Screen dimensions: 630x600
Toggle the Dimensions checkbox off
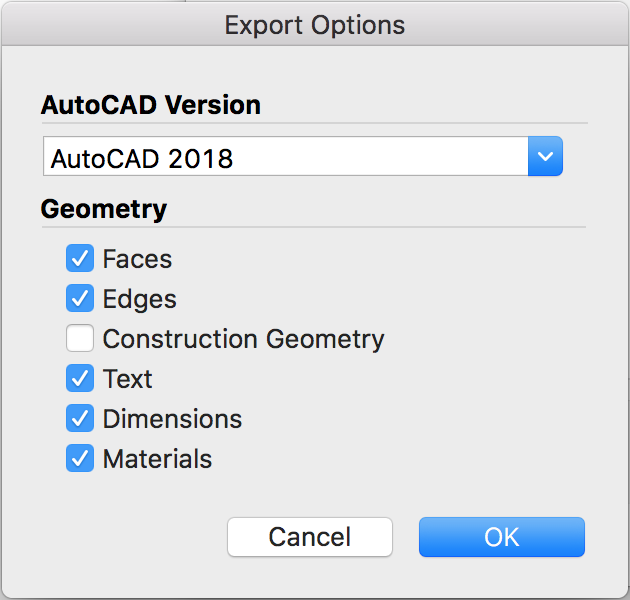tap(80, 419)
